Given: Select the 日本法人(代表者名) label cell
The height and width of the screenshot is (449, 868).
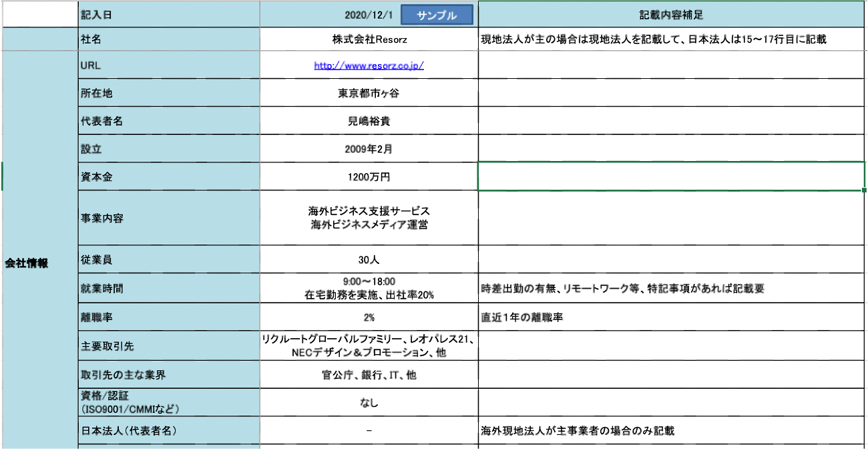Looking at the screenshot, I should click(x=168, y=430).
